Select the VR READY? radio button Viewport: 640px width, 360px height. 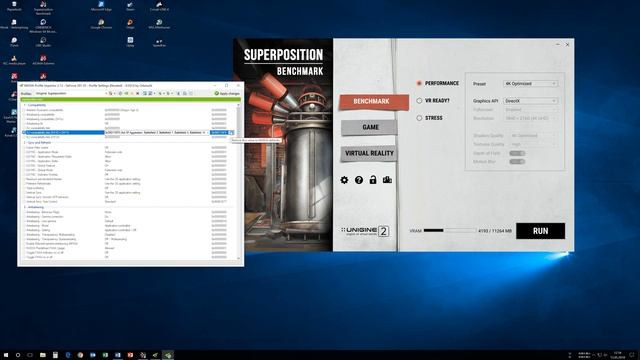click(x=419, y=100)
